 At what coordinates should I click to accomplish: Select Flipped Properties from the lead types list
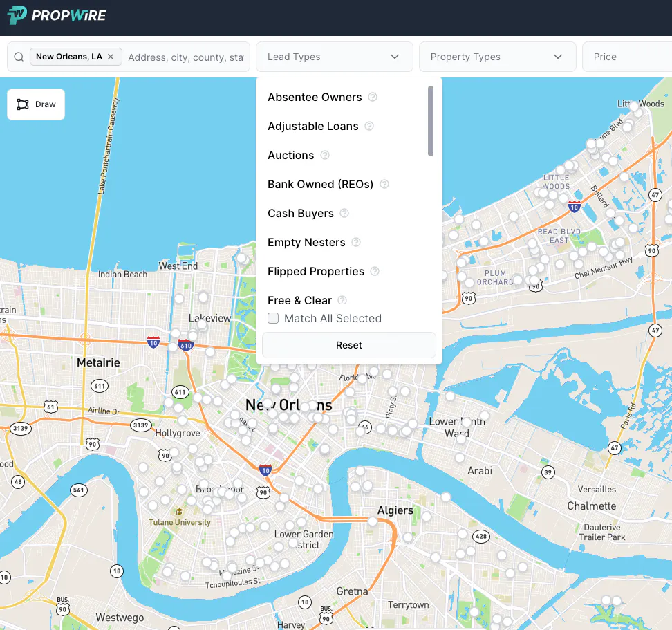(x=314, y=271)
